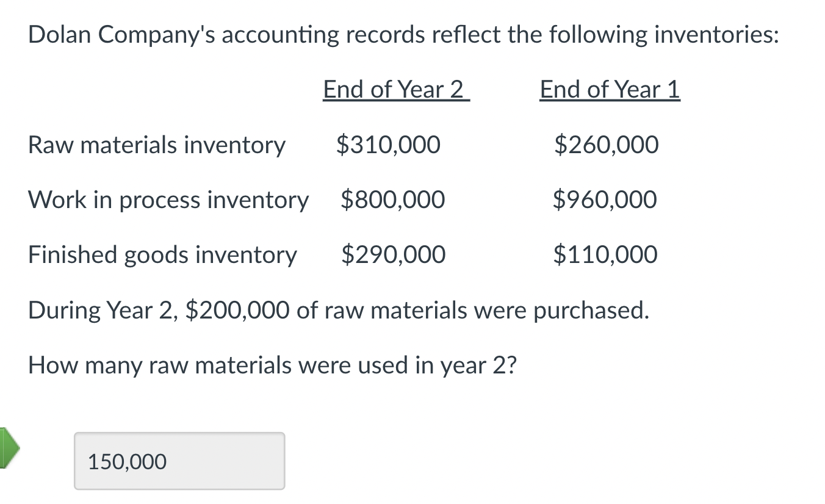Select the $800,000 work in process value

point(393,200)
